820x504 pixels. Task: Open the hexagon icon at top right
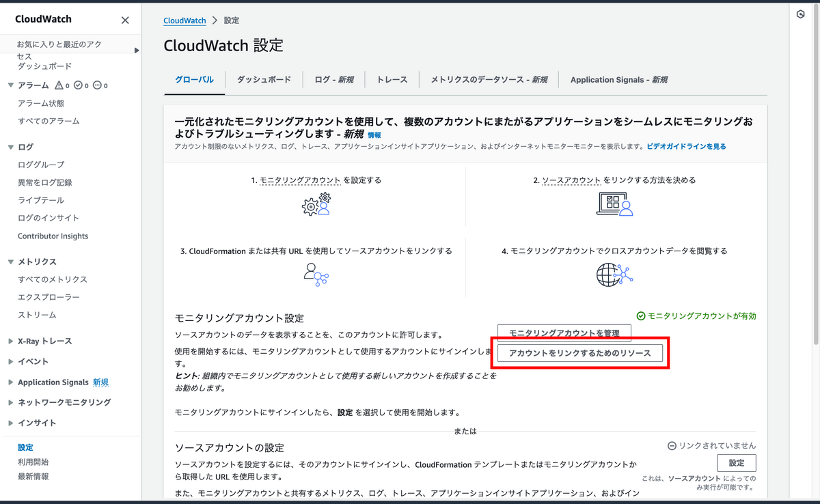tap(801, 14)
